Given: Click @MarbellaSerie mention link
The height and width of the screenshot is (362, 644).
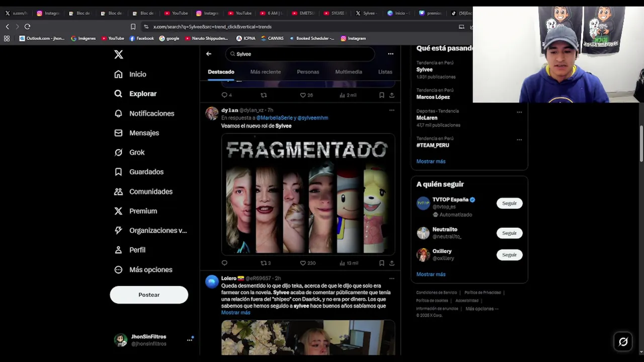Looking at the screenshot, I should coord(275,118).
